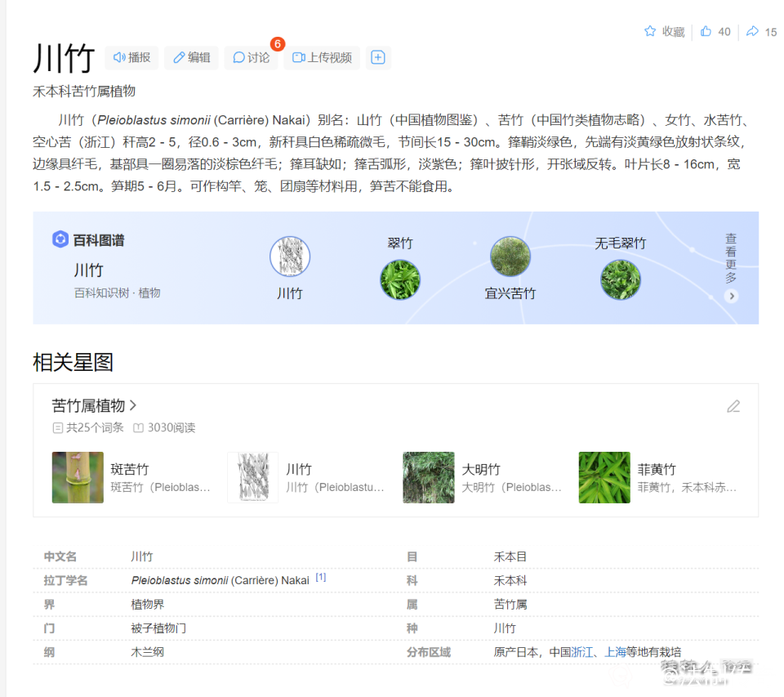Click the 播报 audio playback button
Screen dimensions: 784x697
pos(131,57)
